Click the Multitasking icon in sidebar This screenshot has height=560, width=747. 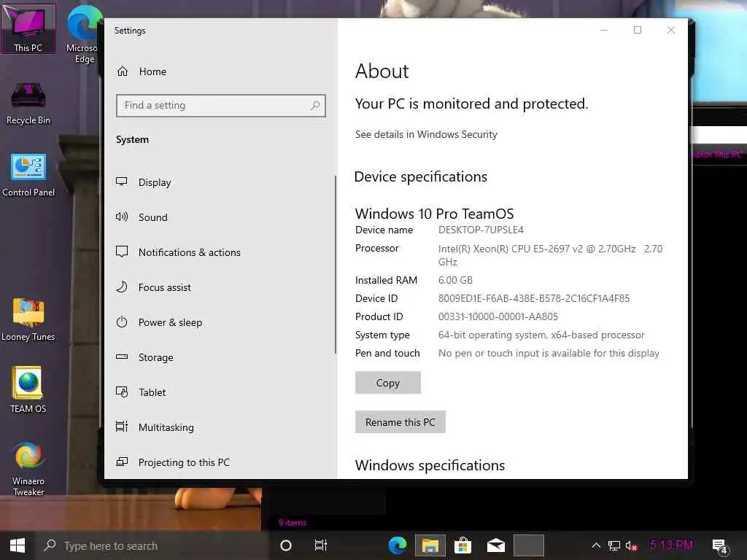pos(122,427)
